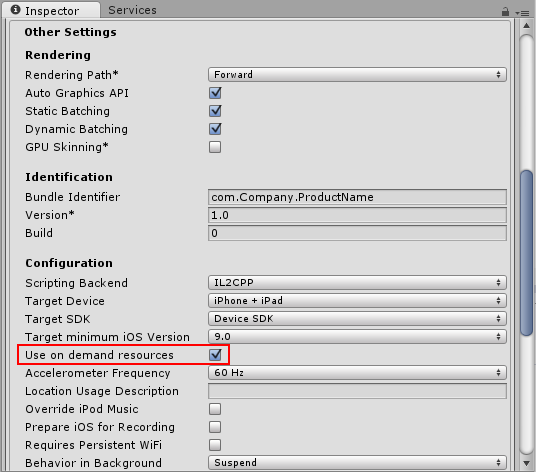Viewport: 536px width, 472px height.
Task: Enable Override iPod Music
Action: pyautogui.click(x=215, y=409)
